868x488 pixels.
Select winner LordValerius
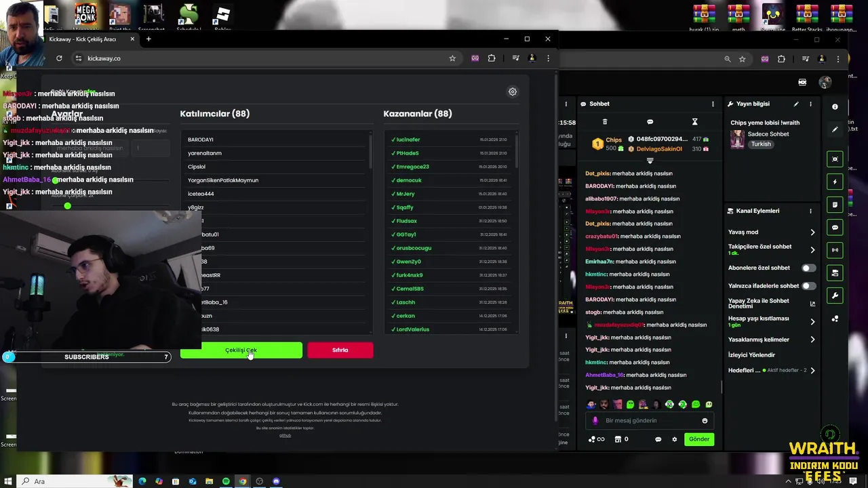coord(449,329)
